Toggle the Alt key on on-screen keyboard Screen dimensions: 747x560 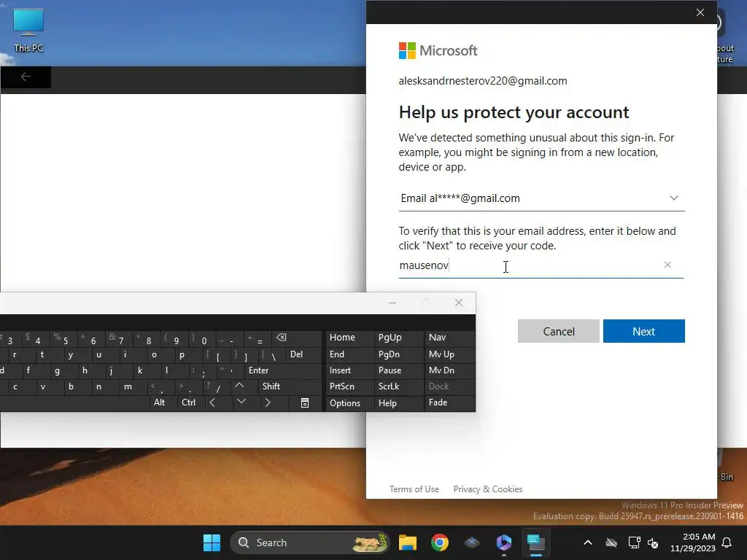click(163, 402)
